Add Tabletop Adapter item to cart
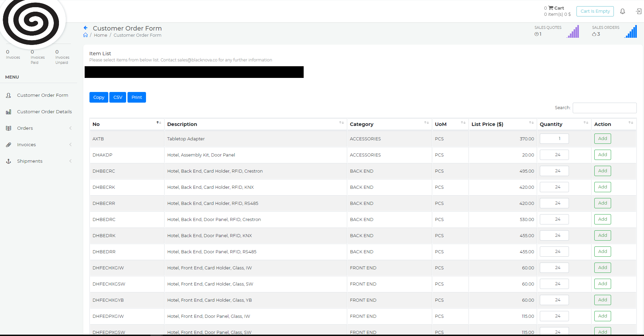The height and width of the screenshot is (336, 644). (602, 139)
